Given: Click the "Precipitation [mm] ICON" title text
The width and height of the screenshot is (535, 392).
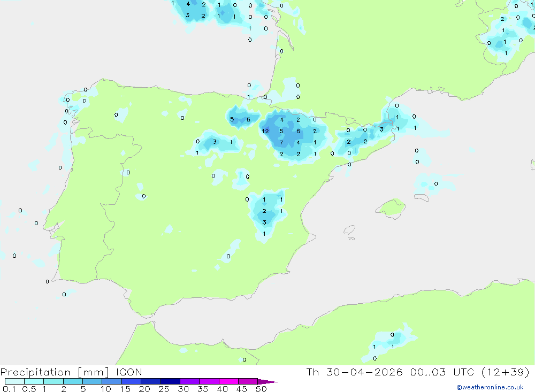Looking at the screenshot, I should point(71,372).
